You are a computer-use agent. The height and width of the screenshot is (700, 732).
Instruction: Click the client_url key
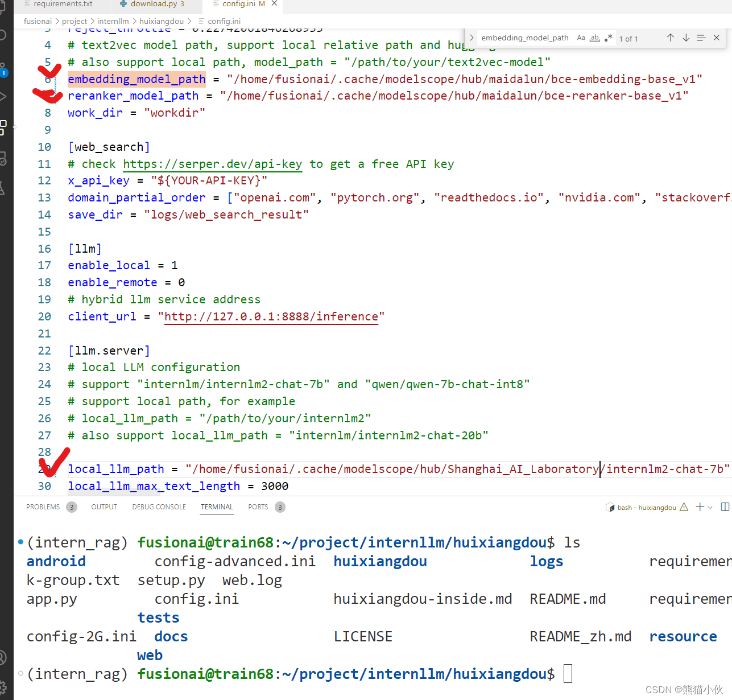(102, 316)
